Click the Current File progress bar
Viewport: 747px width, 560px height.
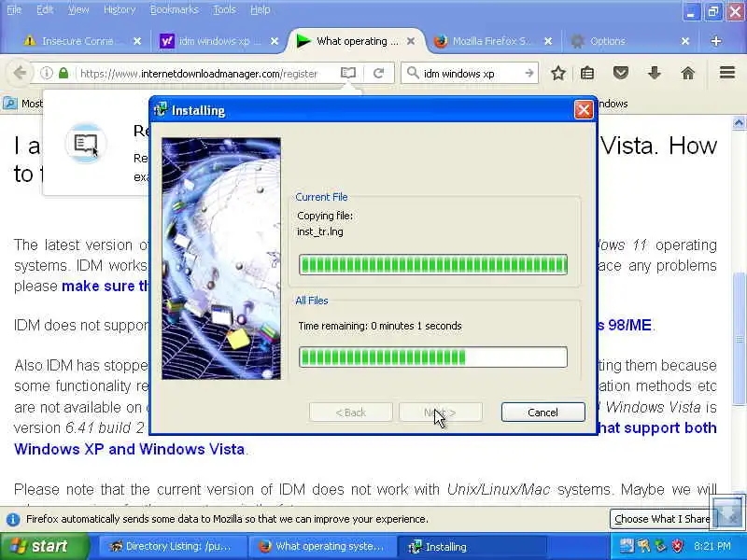[433, 265]
